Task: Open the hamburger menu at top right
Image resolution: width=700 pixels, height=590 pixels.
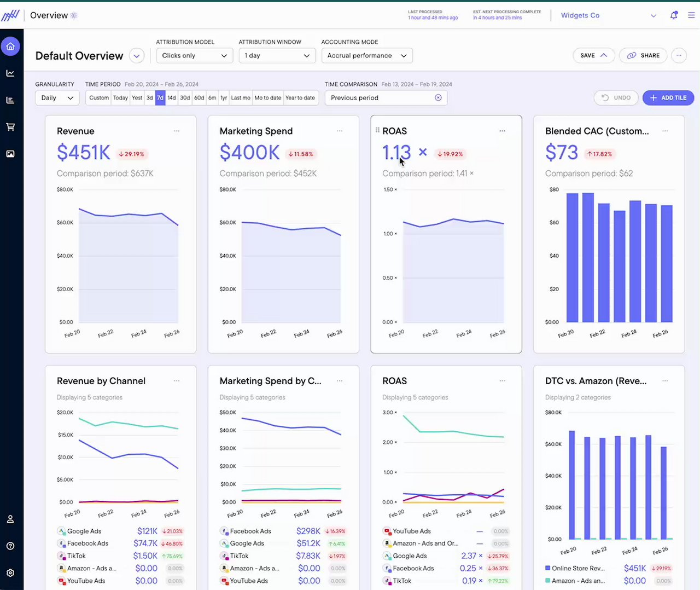Action: (x=691, y=15)
